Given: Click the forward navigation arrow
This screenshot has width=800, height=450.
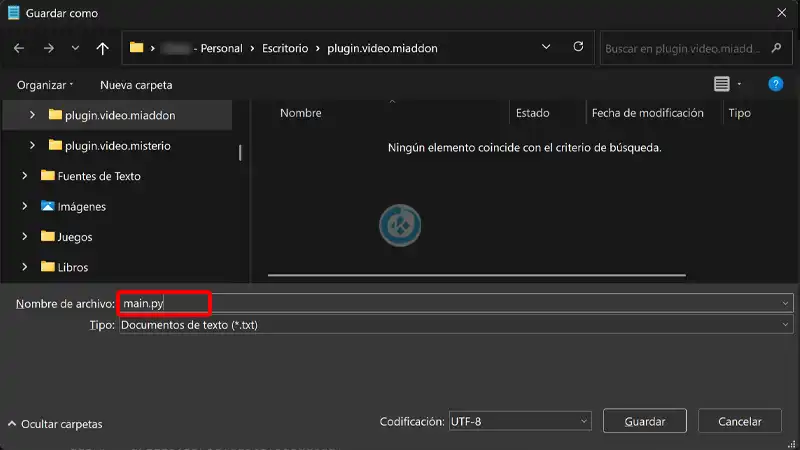Looking at the screenshot, I should coord(49,47).
